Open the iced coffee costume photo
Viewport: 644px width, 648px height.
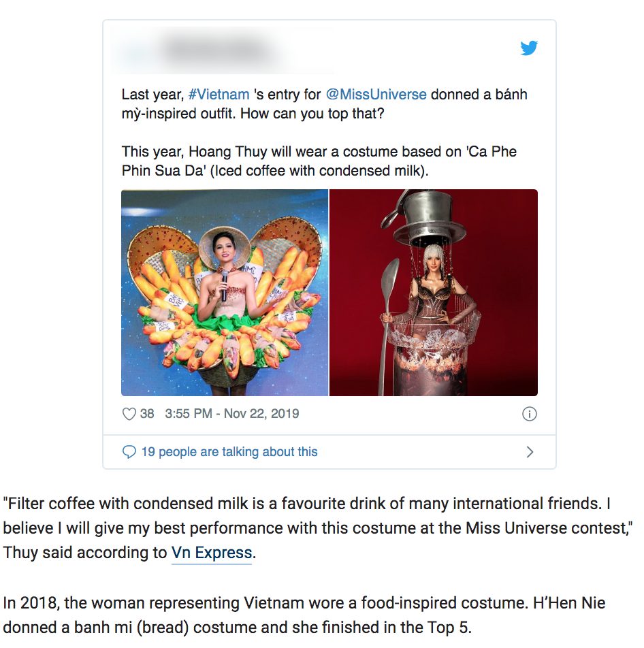click(x=434, y=293)
